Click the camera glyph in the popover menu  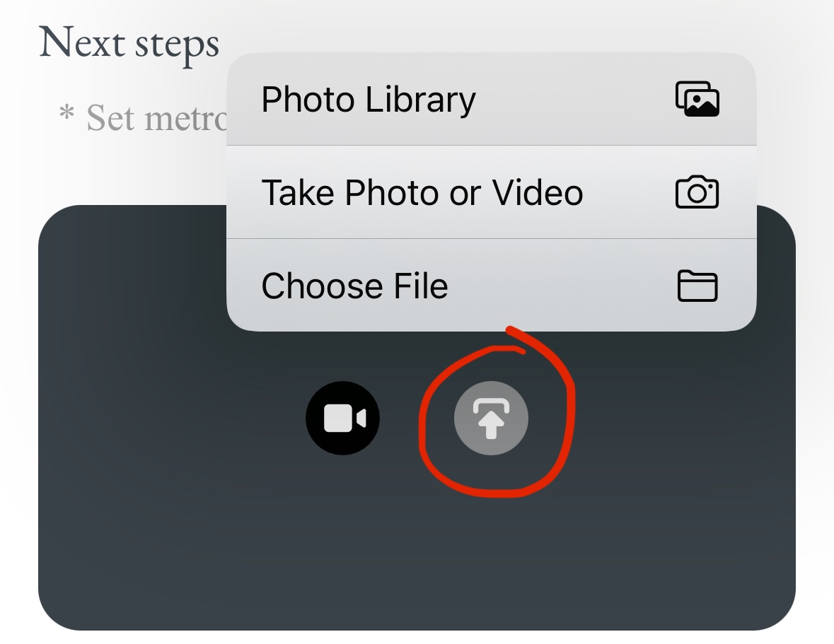[698, 191]
